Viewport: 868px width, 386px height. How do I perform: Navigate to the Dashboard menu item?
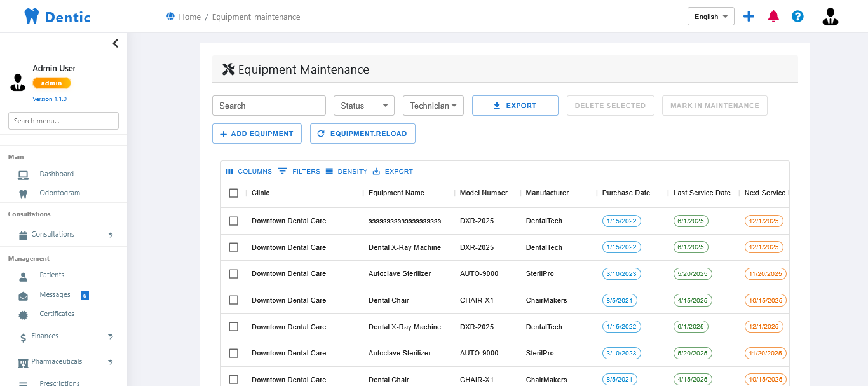57,173
